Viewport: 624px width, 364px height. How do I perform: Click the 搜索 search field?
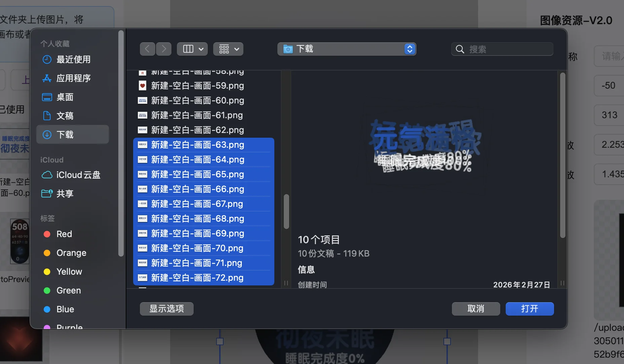(x=502, y=49)
